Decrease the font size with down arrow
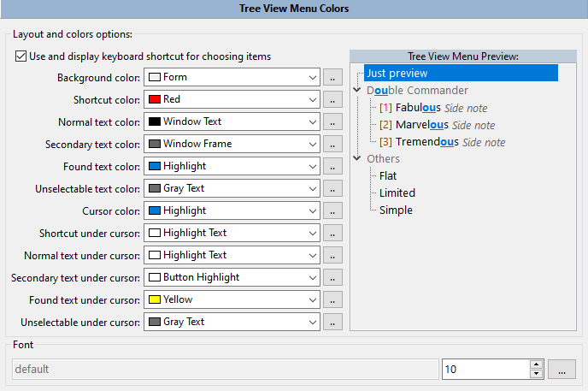Image resolution: width=588 pixels, height=391 pixels. click(536, 374)
